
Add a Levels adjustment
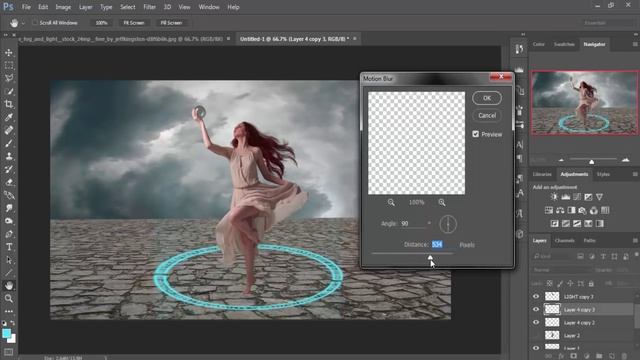[x=565, y=197]
